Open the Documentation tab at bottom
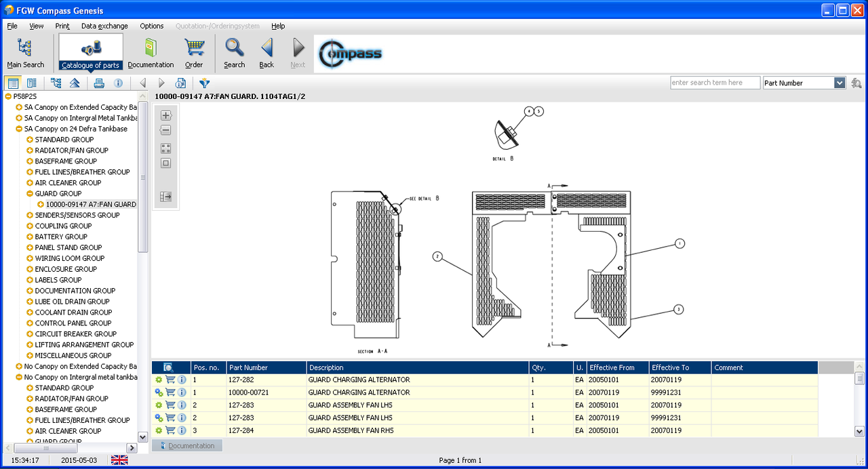This screenshot has width=868, height=469. click(187, 445)
